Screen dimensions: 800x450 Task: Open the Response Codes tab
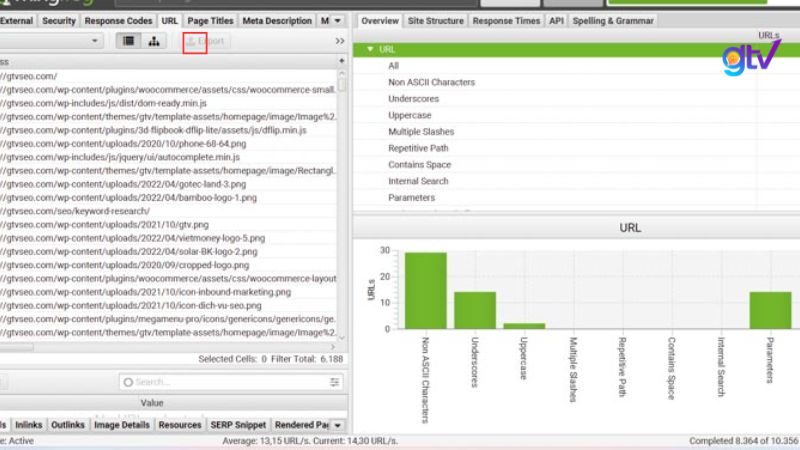(118, 20)
